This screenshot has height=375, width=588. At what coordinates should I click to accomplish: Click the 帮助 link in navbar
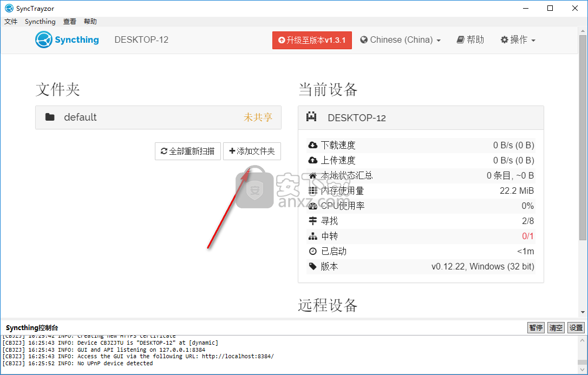[x=471, y=40]
